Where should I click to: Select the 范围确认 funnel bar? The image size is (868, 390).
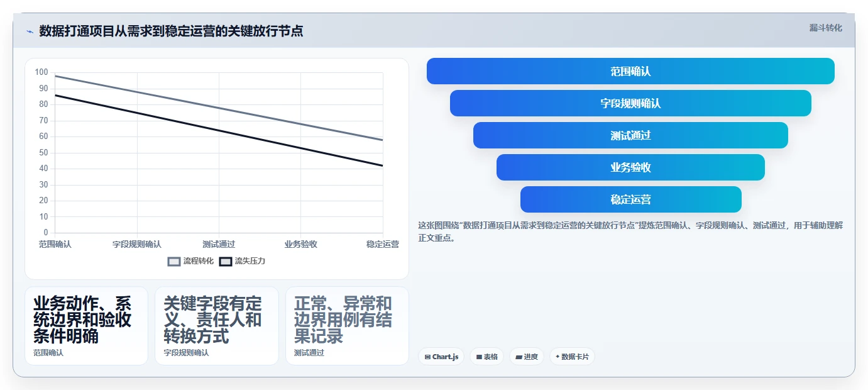click(x=630, y=71)
